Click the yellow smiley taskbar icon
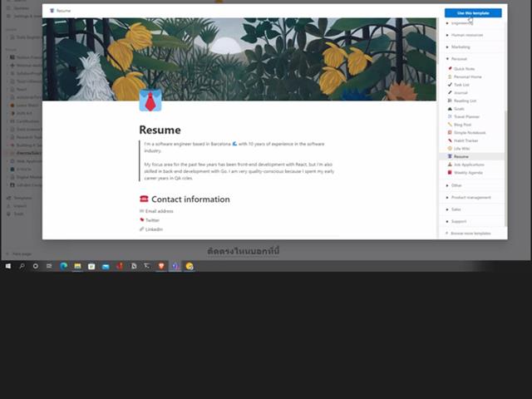The width and height of the screenshot is (532, 399). 190,266
